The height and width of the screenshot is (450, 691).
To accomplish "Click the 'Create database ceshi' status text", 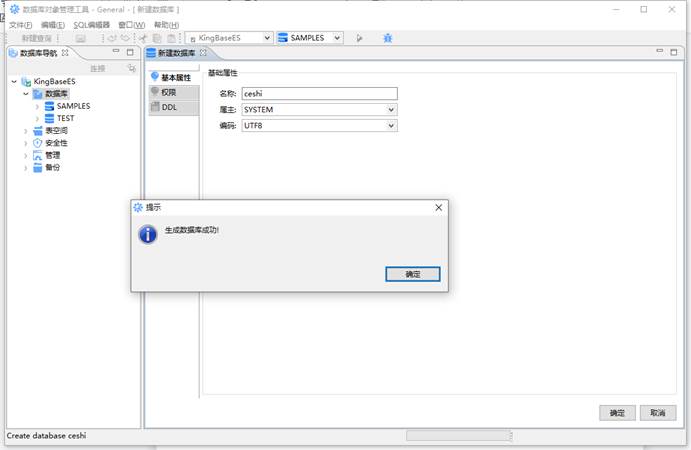I will (46, 435).
